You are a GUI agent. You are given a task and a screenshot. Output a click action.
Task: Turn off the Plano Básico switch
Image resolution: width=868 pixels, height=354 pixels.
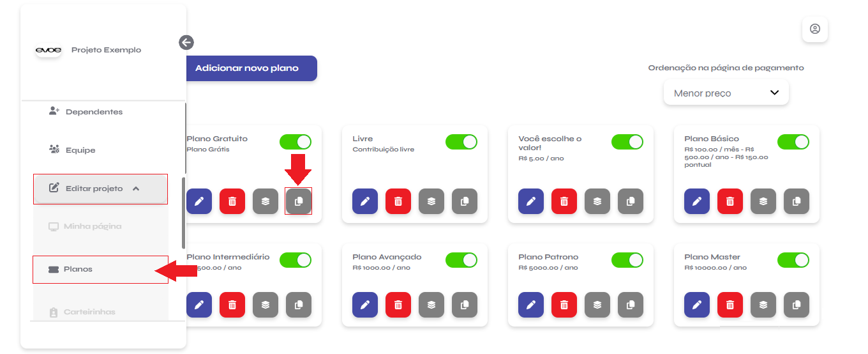(793, 142)
